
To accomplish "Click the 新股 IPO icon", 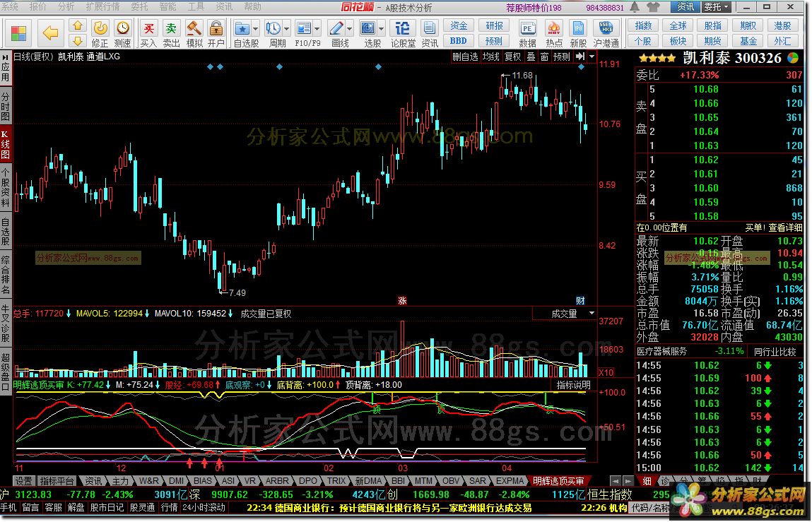I will (x=579, y=28).
